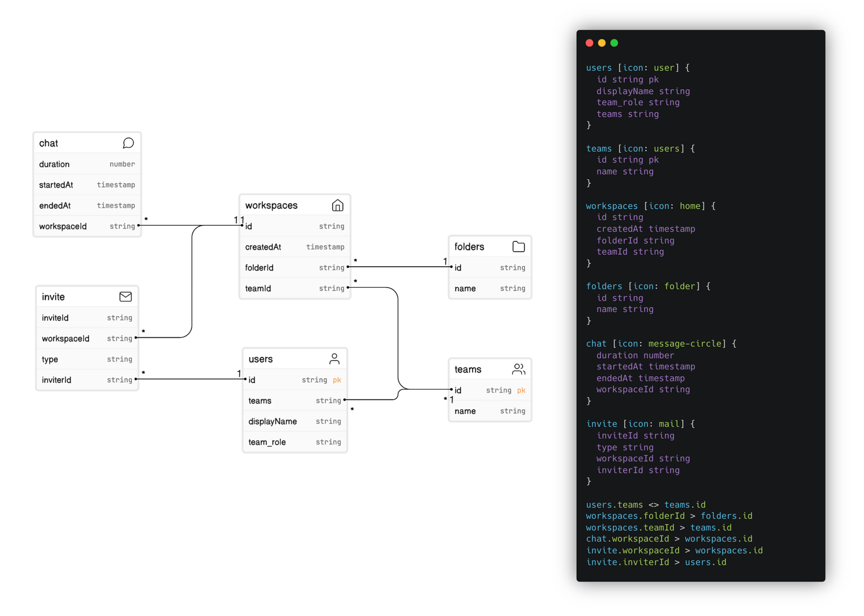Click code line 'folders [icon: folder] {'
The image size is (864, 616).
648,286
